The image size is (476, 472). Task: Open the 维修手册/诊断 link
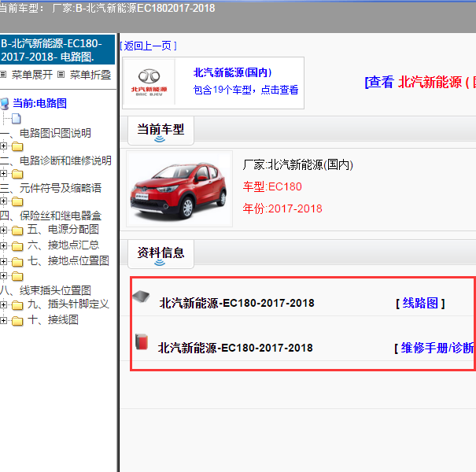[437, 348]
